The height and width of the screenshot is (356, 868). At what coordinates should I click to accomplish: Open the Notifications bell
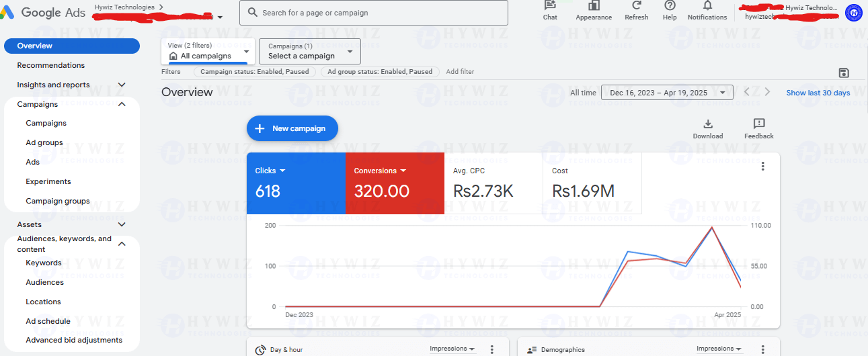pos(707,5)
